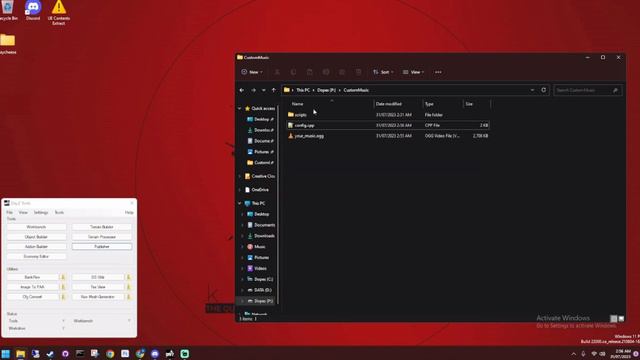This screenshot has width=640, height=360.
Task: Open the File menu in DayZ Tools
Action: coord(9,213)
